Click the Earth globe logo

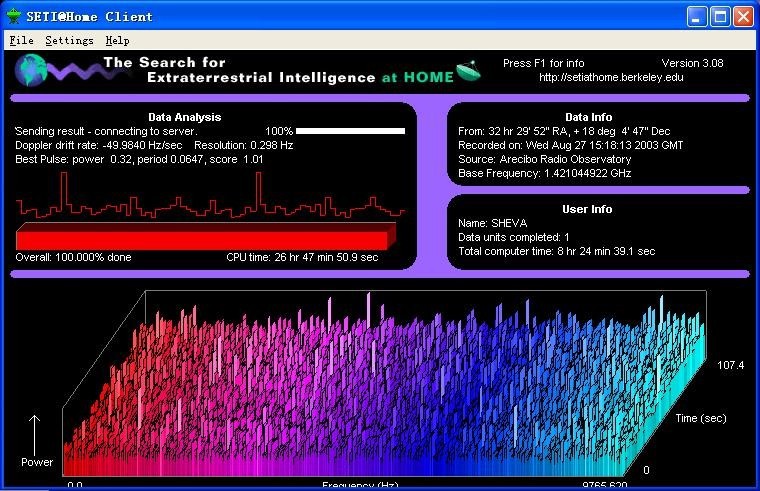(x=30, y=70)
